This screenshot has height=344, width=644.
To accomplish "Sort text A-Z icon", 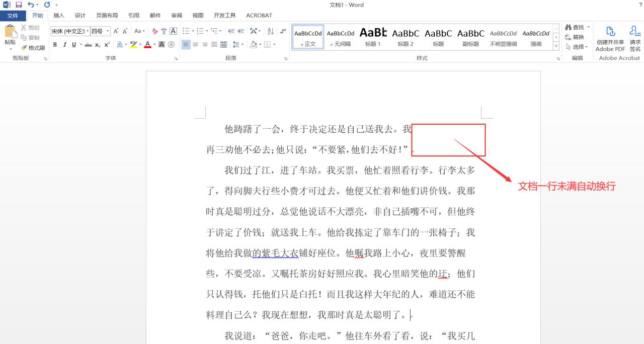I will [270, 31].
